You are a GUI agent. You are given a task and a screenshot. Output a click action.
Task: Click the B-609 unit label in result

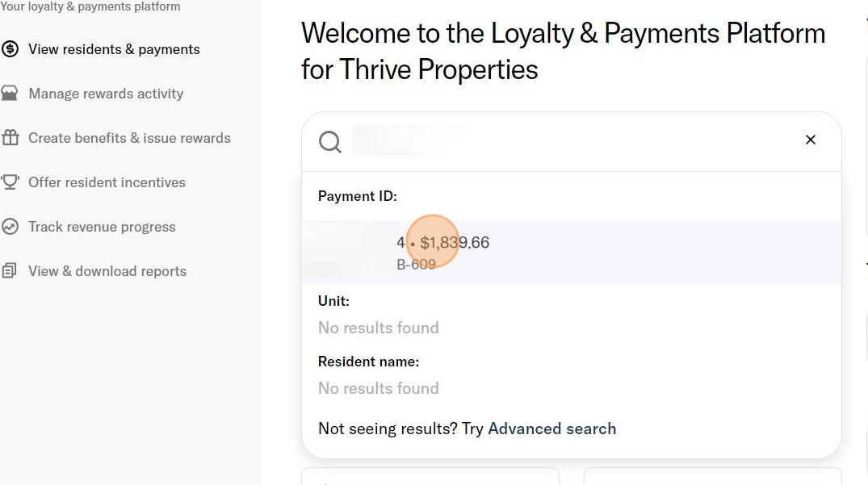click(416, 264)
